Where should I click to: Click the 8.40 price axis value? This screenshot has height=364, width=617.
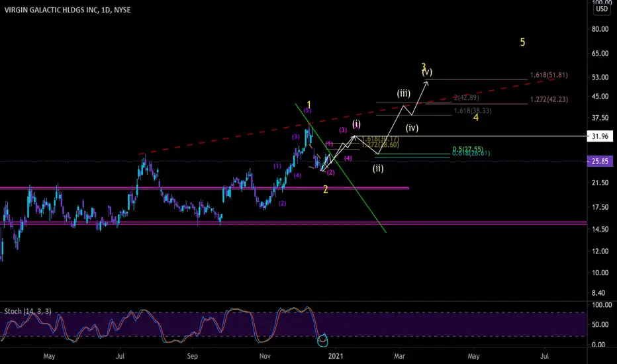tap(598, 293)
